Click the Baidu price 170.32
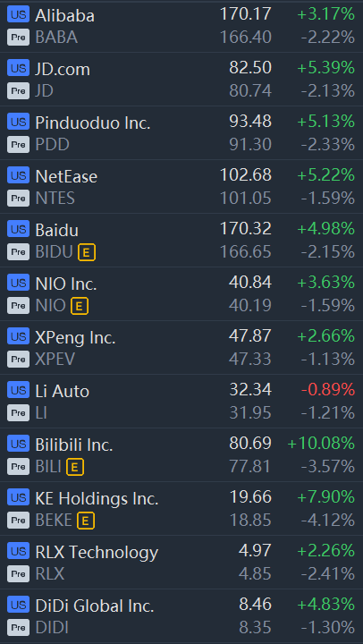This screenshot has height=644, width=363. click(246, 228)
